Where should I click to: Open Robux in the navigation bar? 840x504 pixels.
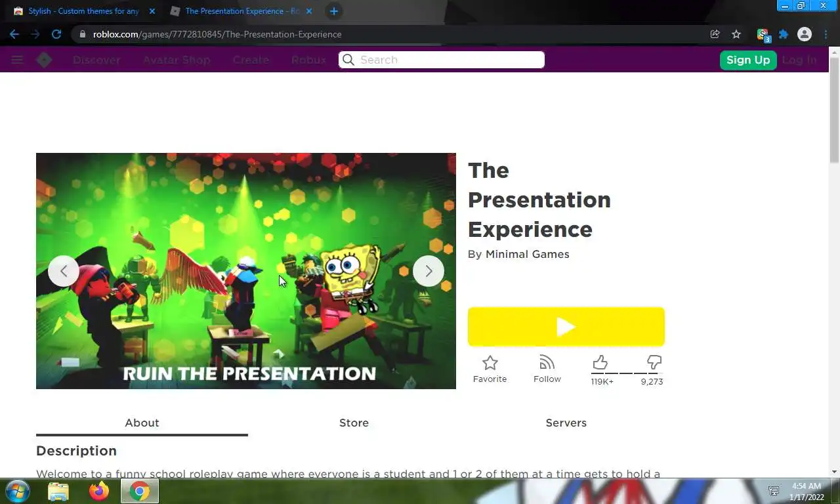point(308,60)
